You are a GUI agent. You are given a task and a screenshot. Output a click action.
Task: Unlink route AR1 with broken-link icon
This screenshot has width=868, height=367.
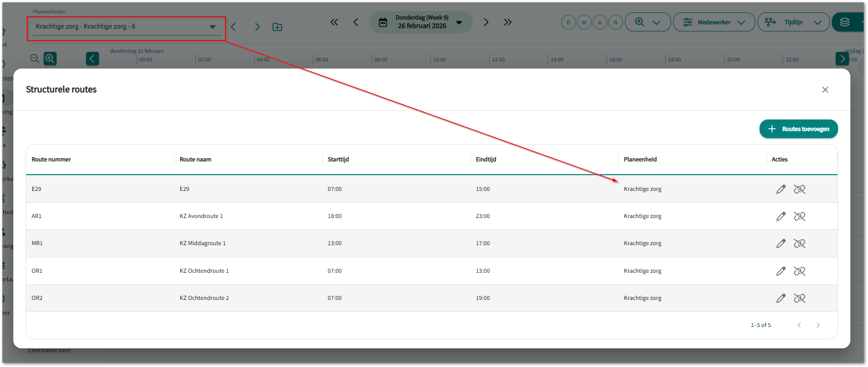799,217
